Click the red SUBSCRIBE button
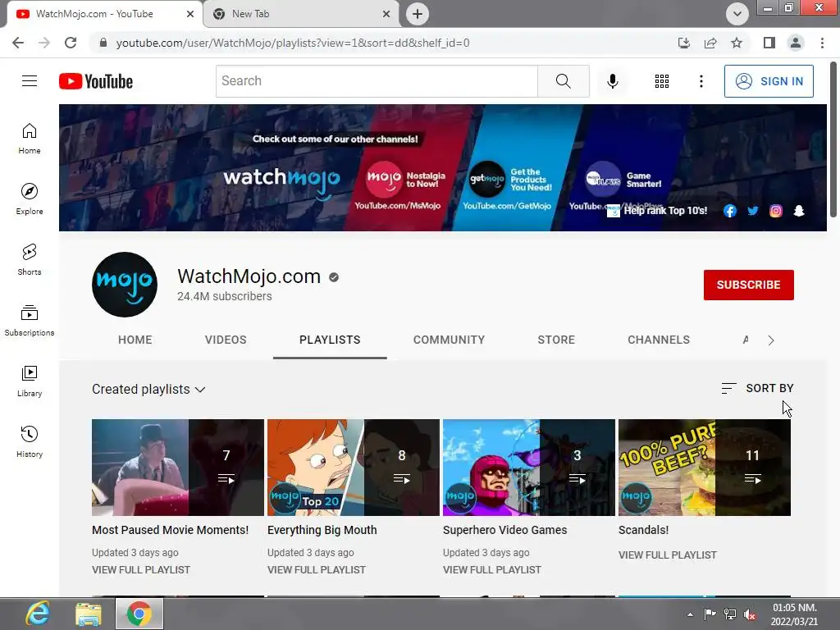The width and height of the screenshot is (840, 630). pos(748,285)
